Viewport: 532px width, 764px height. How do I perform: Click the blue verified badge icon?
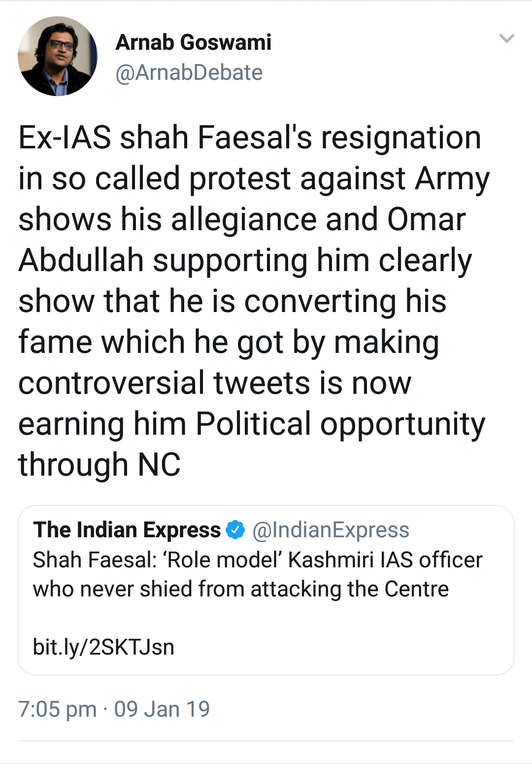click(235, 530)
